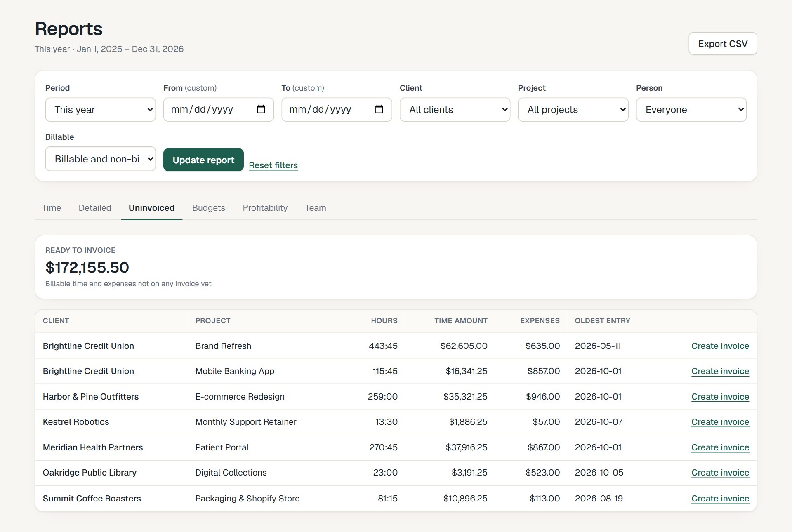Click the $946.00 expenses value
The height and width of the screenshot is (532, 792).
pos(543,397)
